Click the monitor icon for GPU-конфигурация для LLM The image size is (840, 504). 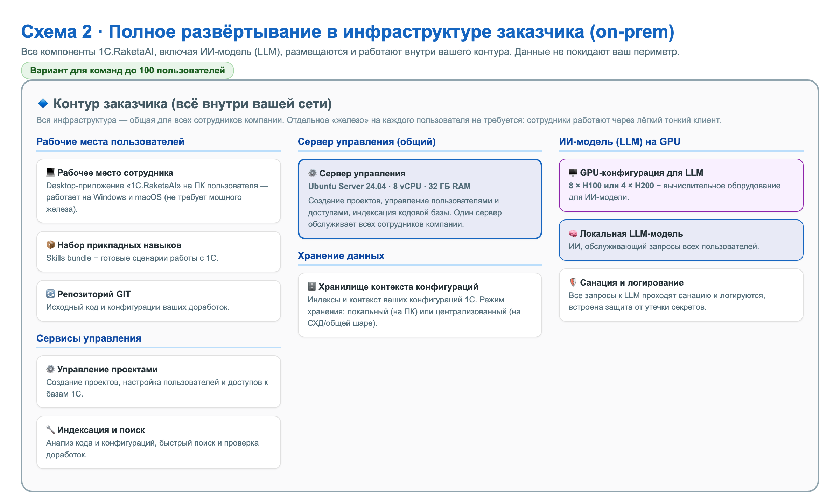coord(573,172)
